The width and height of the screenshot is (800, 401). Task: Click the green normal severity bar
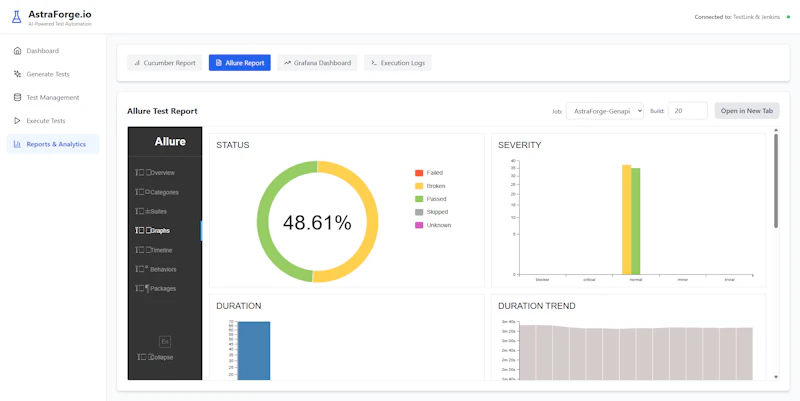(636, 221)
